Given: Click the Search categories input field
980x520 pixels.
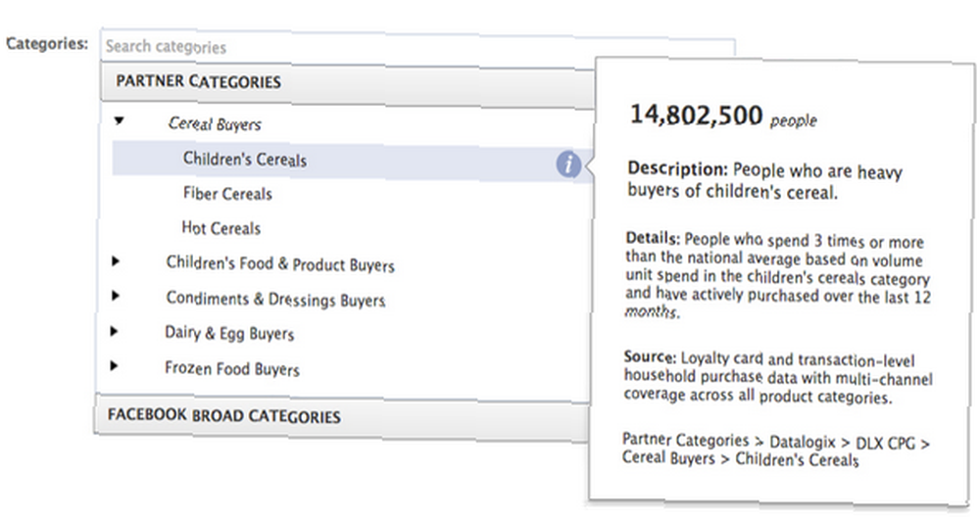Looking at the screenshot, I should pos(417,47).
